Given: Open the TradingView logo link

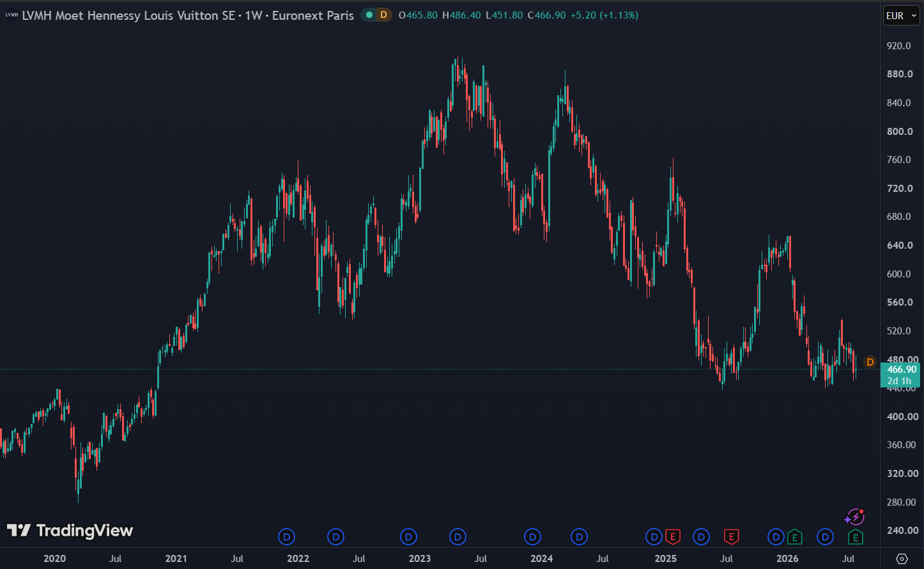Looking at the screenshot, I should click(x=70, y=531).
